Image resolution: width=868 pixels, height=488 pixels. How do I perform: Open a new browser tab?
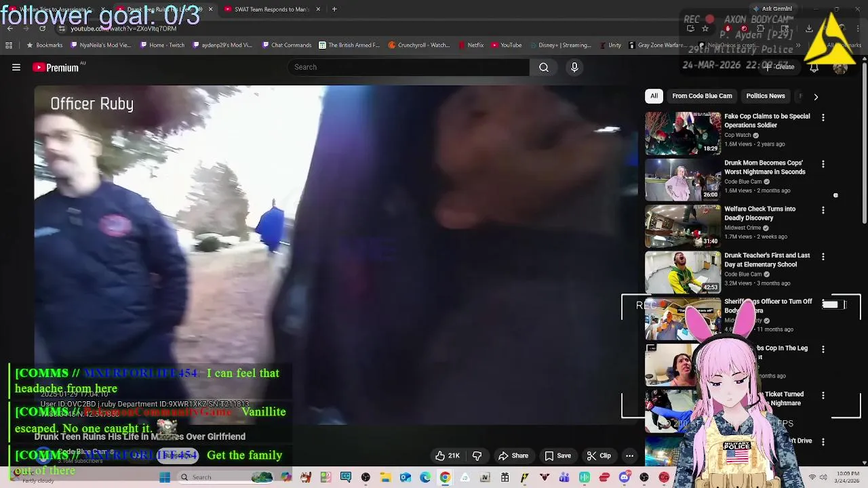point(334,9)
